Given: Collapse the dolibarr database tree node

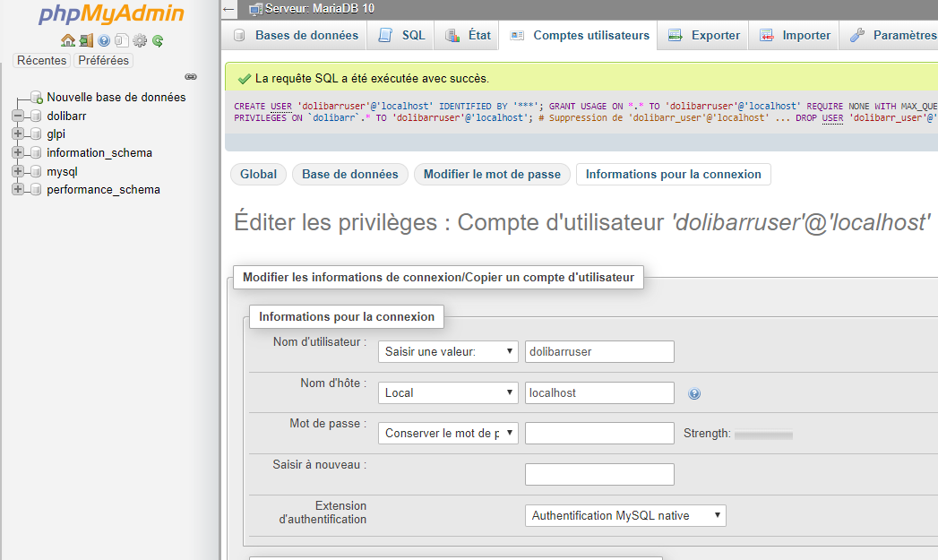Looking at the screenshot, I should (x=17, y=116).
